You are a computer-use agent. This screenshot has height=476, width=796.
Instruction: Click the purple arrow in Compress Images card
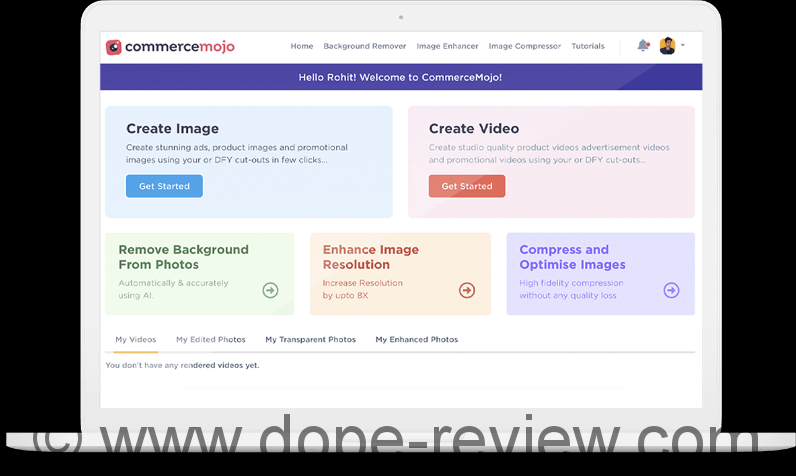tap(671, 290)
